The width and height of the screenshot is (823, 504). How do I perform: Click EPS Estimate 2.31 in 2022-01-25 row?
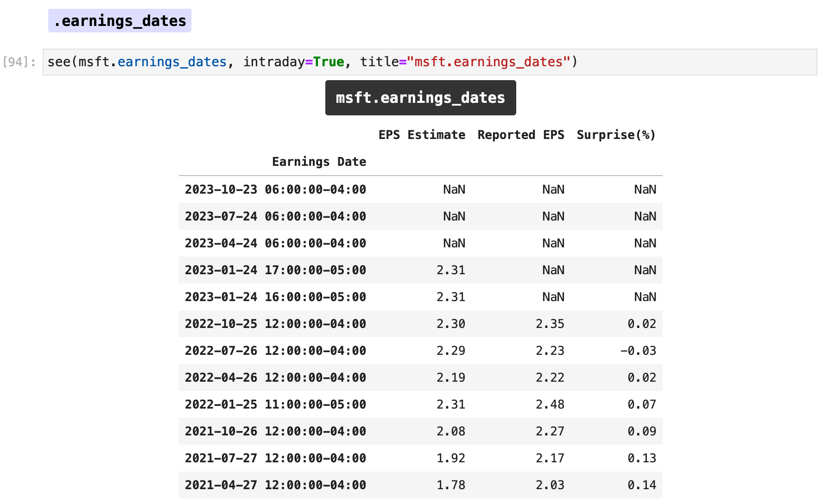tap(451, 404)
